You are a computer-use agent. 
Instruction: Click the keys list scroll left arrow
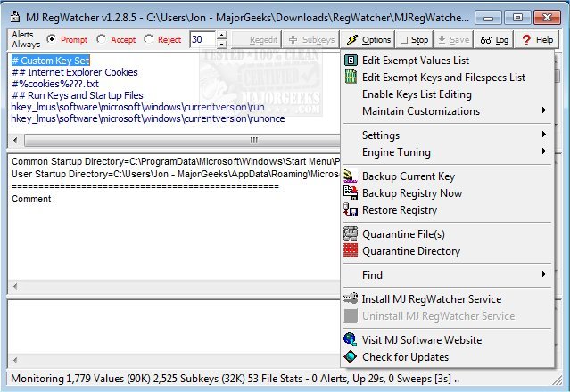pos(15,140)
